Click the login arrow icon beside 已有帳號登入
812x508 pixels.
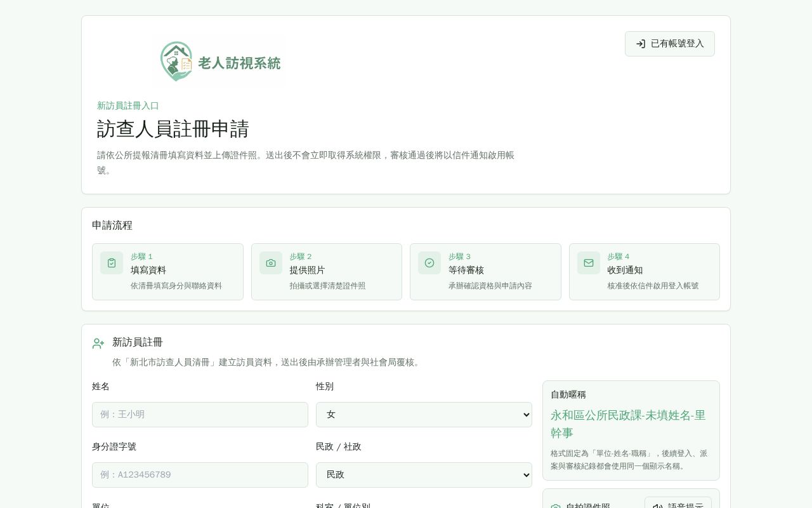641,44
